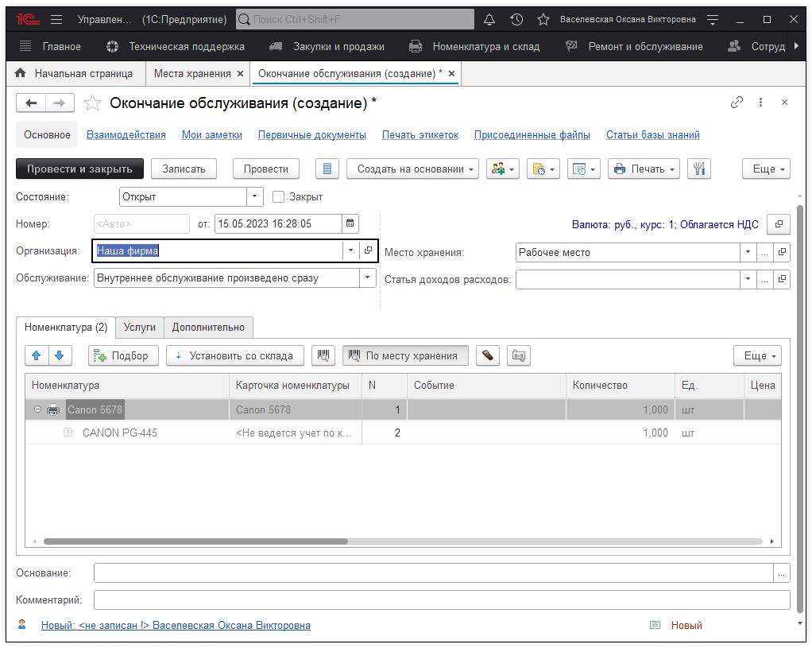Click the copy link chain icon

coord(737,103)
